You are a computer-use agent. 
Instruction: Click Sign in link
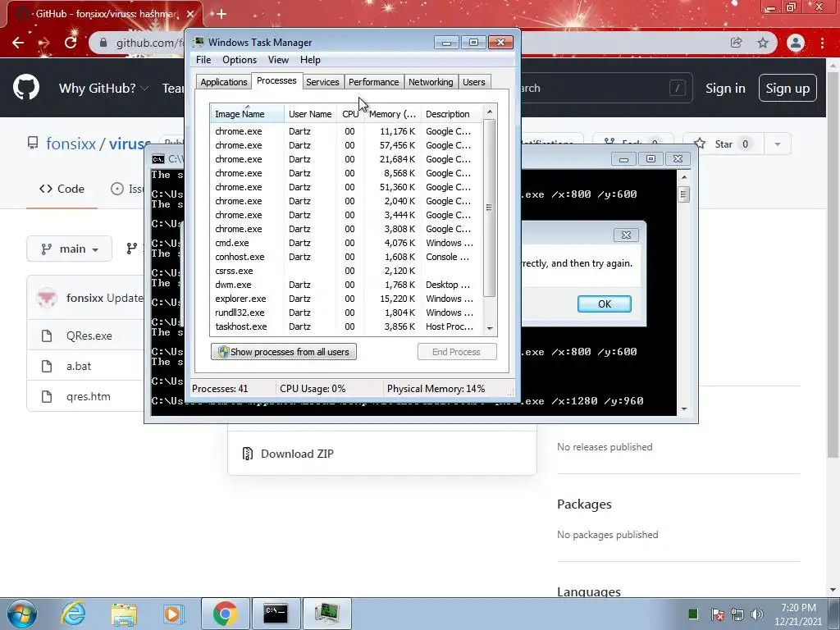[x=725, y=89]
